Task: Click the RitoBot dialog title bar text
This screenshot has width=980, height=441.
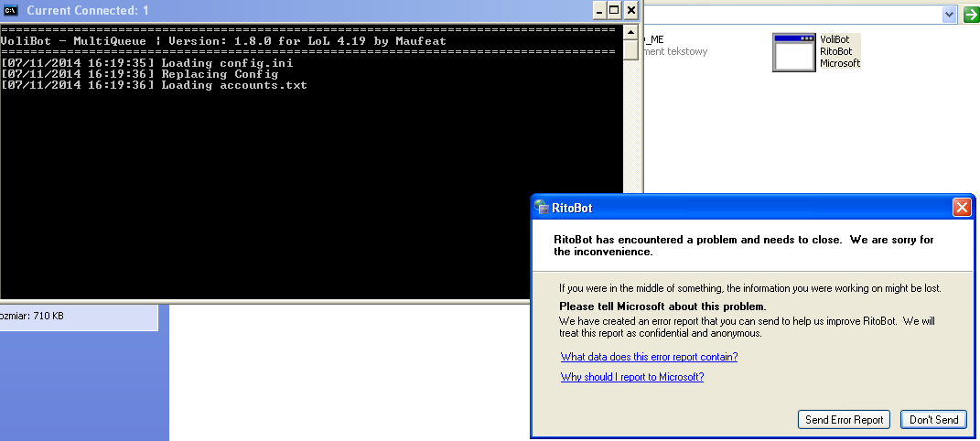Action: tap(572, 208)
